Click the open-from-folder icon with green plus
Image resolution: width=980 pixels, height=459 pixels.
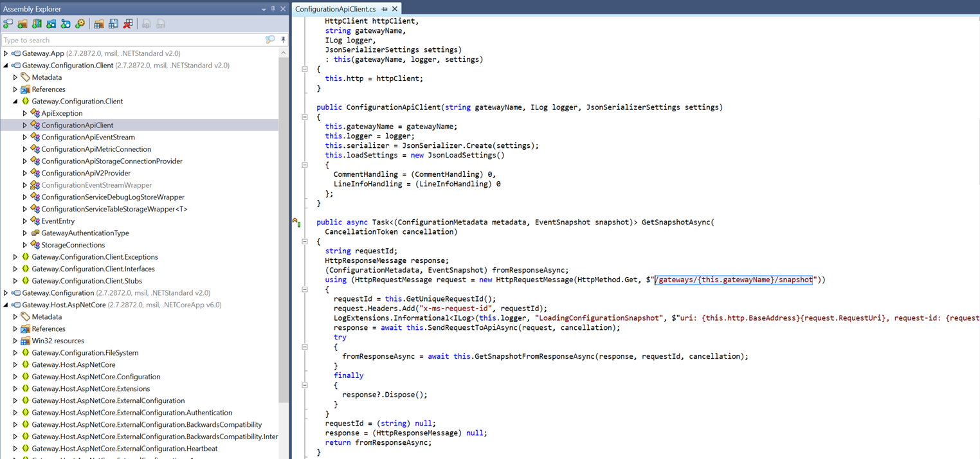(x=23, y=24)
